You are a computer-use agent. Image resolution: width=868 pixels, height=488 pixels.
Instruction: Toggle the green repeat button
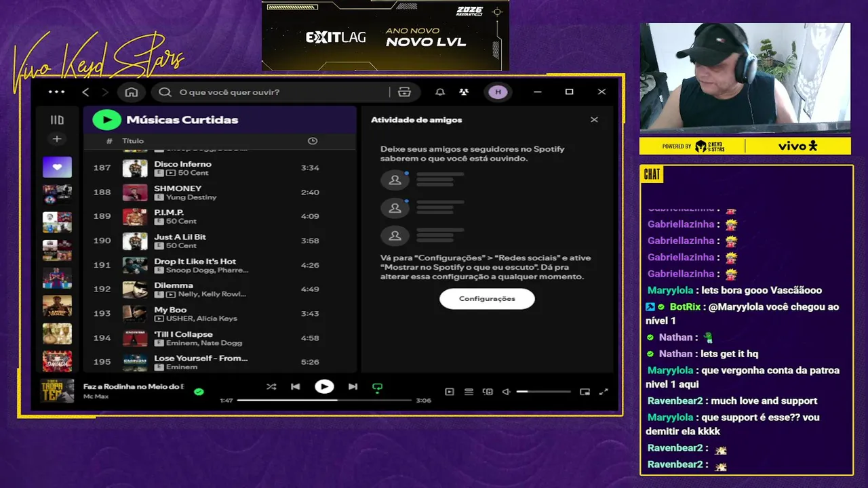tap(378, 388)
